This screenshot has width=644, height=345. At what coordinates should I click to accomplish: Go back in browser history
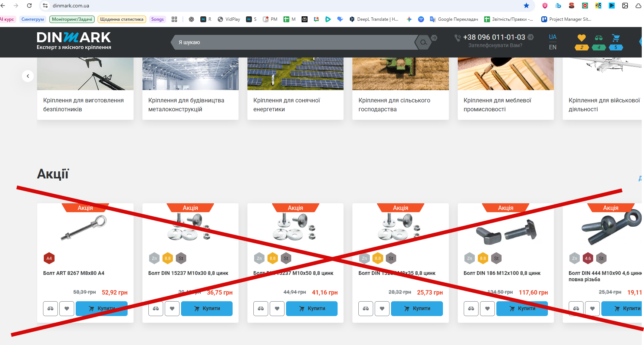tap(3, 6)
